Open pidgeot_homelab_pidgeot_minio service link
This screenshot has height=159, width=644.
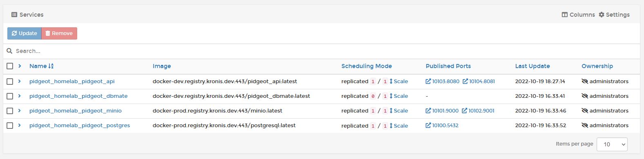pos(76,111)
